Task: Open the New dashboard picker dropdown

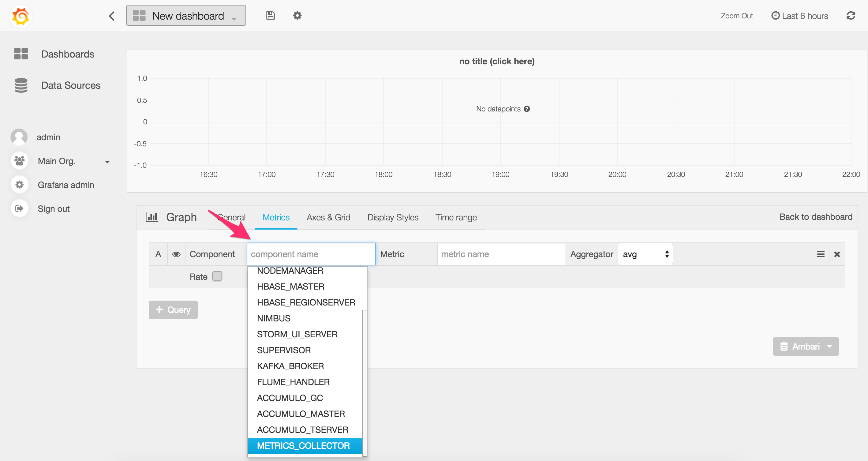Action: (186, 16)
